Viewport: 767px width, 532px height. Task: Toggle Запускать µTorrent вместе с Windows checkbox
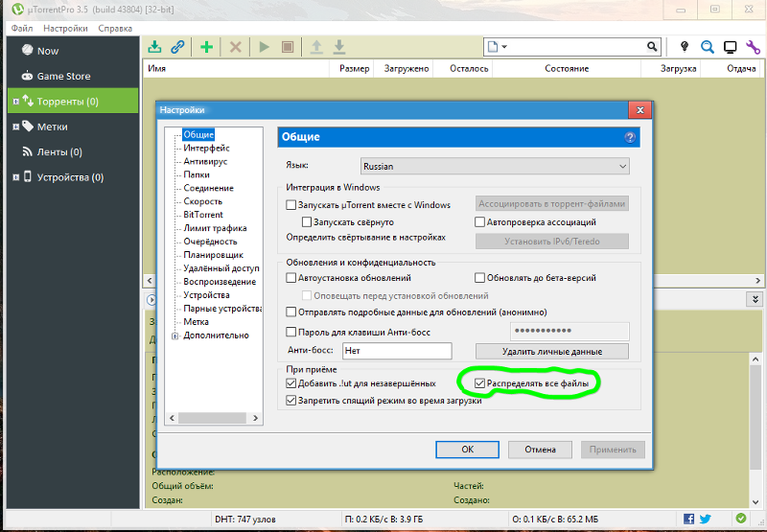click(x=291, y=205)
